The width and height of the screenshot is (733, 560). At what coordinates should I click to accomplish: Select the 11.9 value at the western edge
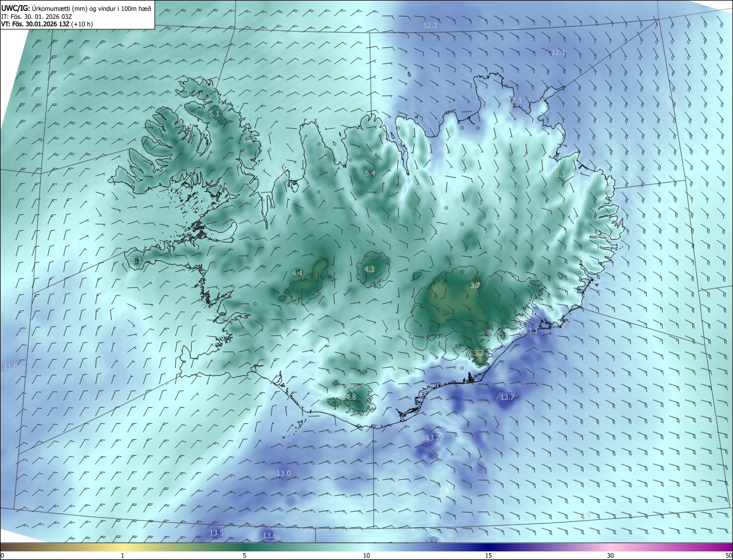[11, 366]
